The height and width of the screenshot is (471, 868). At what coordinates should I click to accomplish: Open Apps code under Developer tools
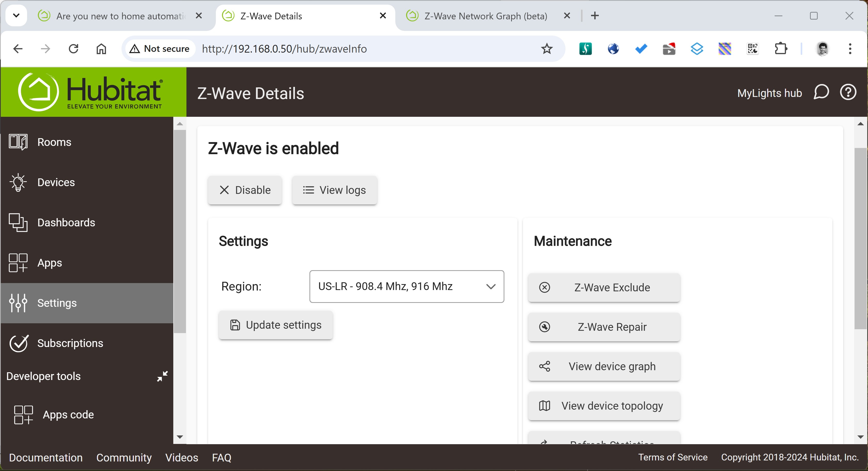(x=87, y=415)
